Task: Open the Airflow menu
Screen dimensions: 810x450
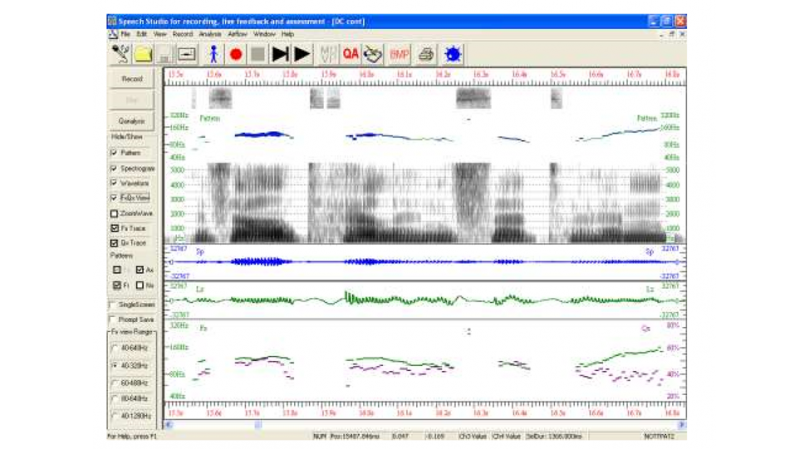Action: click(237, 34)
